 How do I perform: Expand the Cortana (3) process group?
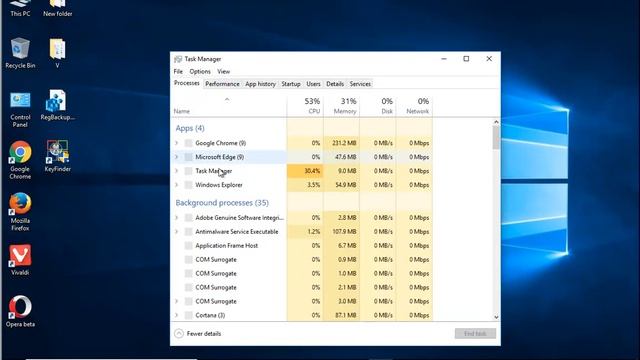(176, 315)
